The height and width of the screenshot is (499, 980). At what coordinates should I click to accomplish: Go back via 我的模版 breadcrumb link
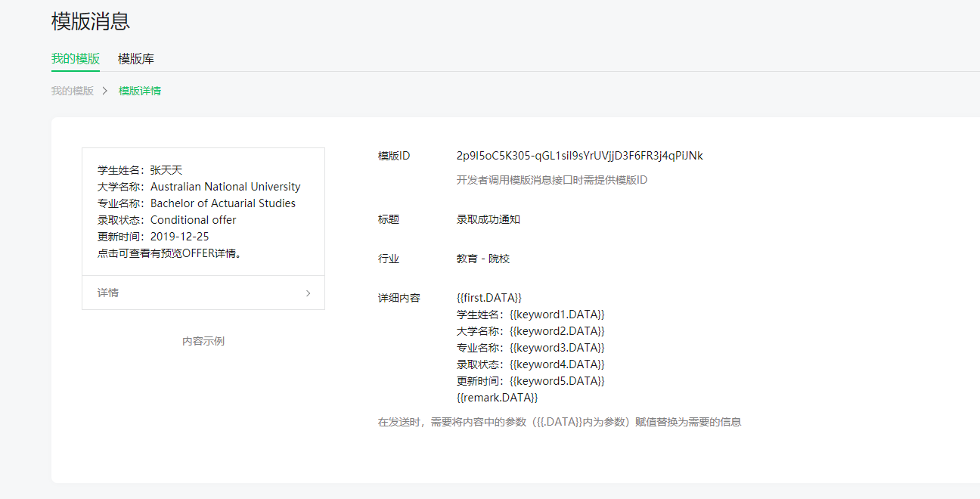coord(73,91)
